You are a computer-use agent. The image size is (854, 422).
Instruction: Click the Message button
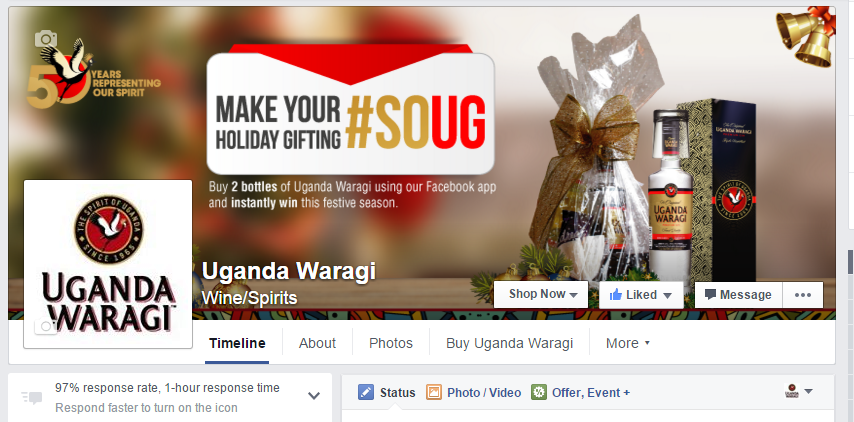click(739, 295)
